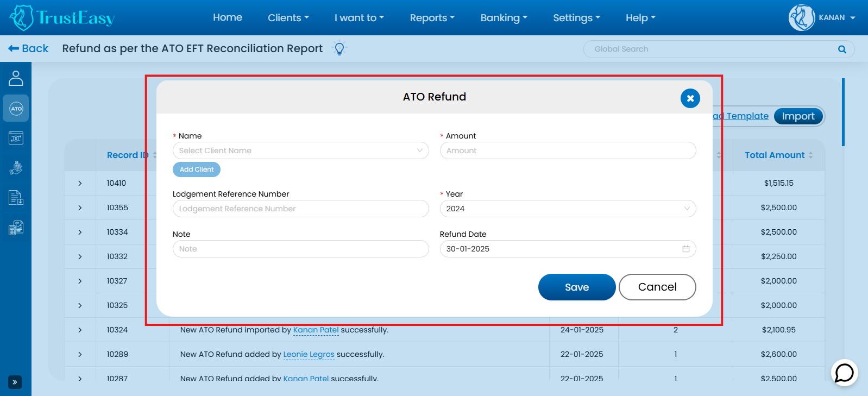Viewport: 868px width, 396px height.
Task: Open the Banking menu
Action: [x=504, y=18]
